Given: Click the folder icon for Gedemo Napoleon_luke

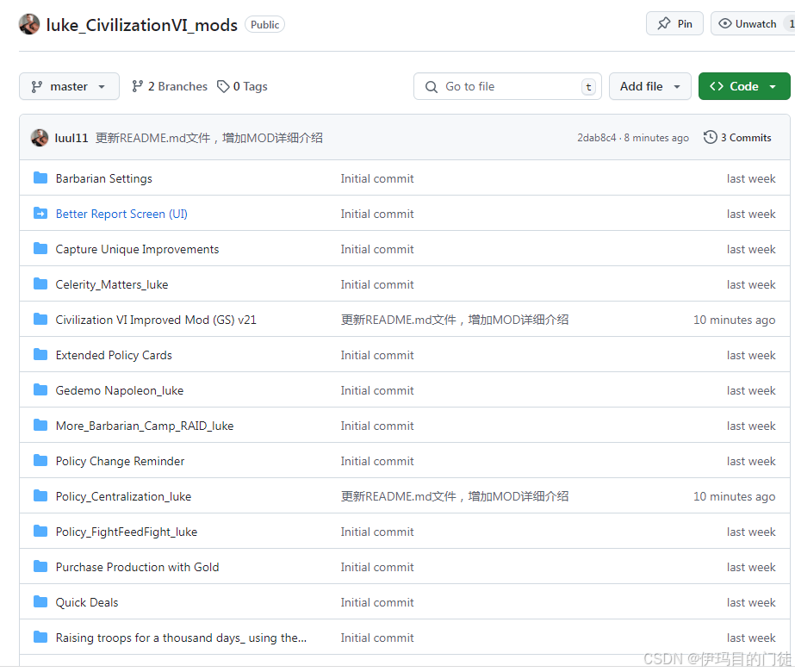Looking at the screenshot, I should [40, 390].
